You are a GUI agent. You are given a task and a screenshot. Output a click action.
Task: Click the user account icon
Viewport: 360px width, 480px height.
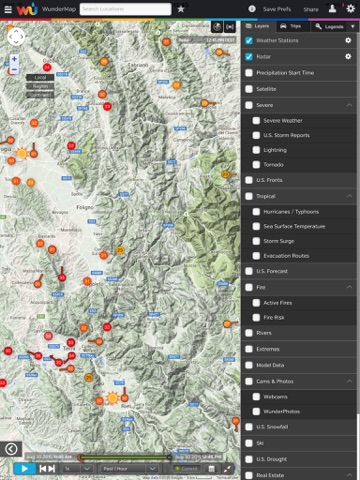tap(332, 9)
